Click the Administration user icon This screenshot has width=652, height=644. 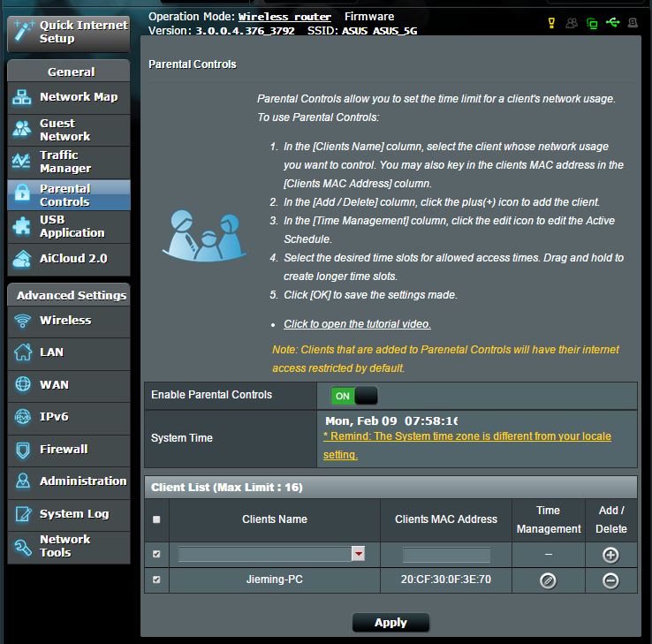[22, 481]
